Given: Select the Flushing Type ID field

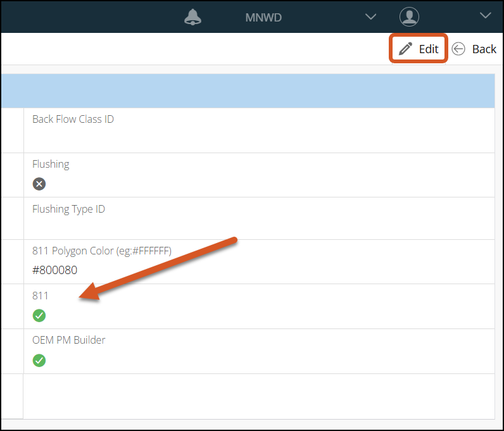Looking at the screenshot, I should [68, 209].
